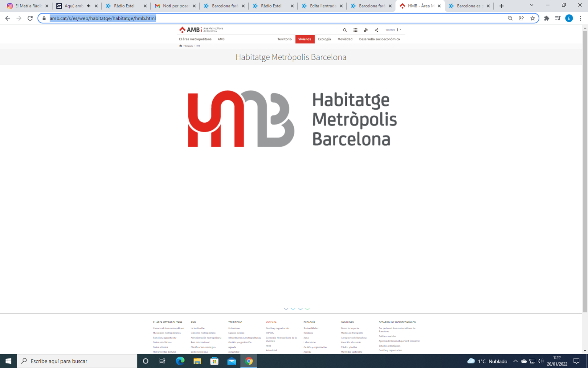Open a new browser tab
Viewport: 588px width, 368px height.
[x=501, y=6]
